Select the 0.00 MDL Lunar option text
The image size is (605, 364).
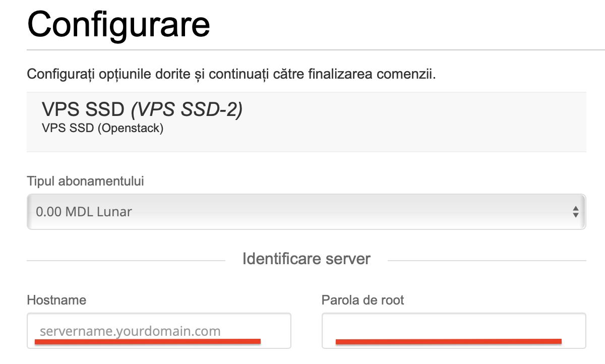[84, 211]
